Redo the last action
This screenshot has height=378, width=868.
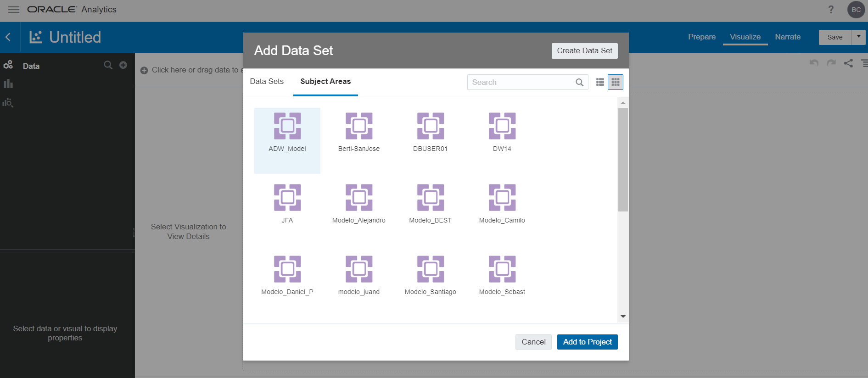[831, 63]
